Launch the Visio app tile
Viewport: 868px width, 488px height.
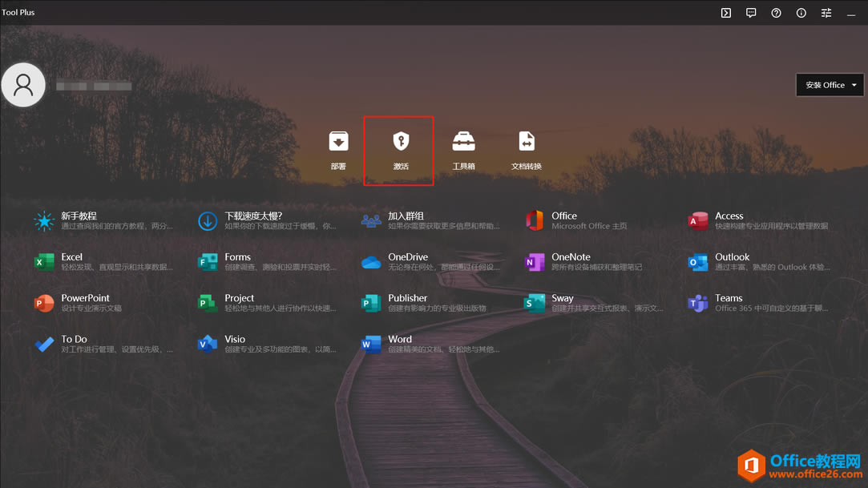[x=267, y=344]
